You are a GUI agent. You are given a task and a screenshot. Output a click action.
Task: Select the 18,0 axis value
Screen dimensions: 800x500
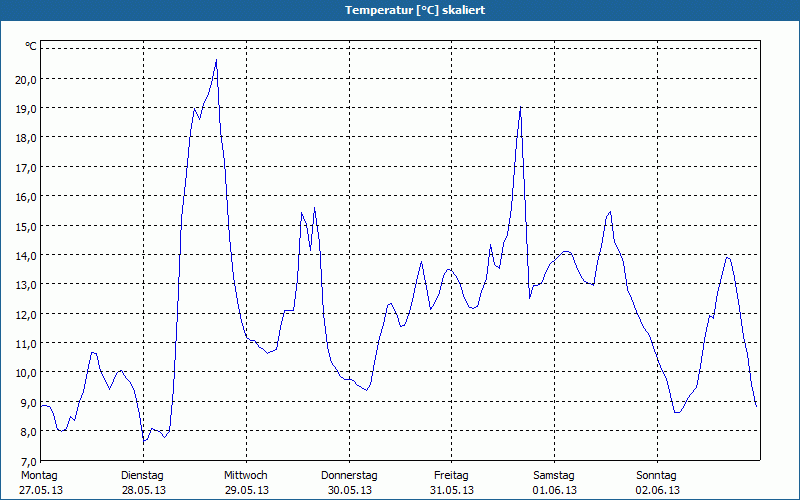(26, 138)
